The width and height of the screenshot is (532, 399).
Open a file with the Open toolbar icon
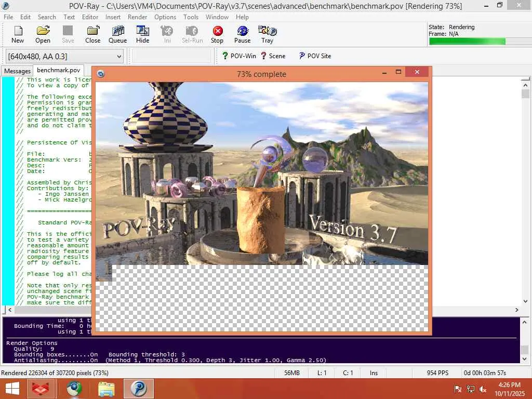(43, 35)
